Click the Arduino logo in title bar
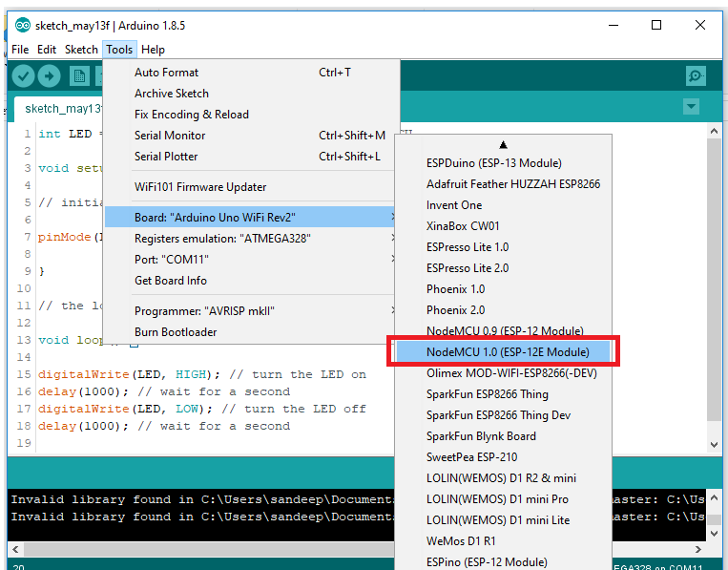728x570 pixels. [x=23, y=25]
